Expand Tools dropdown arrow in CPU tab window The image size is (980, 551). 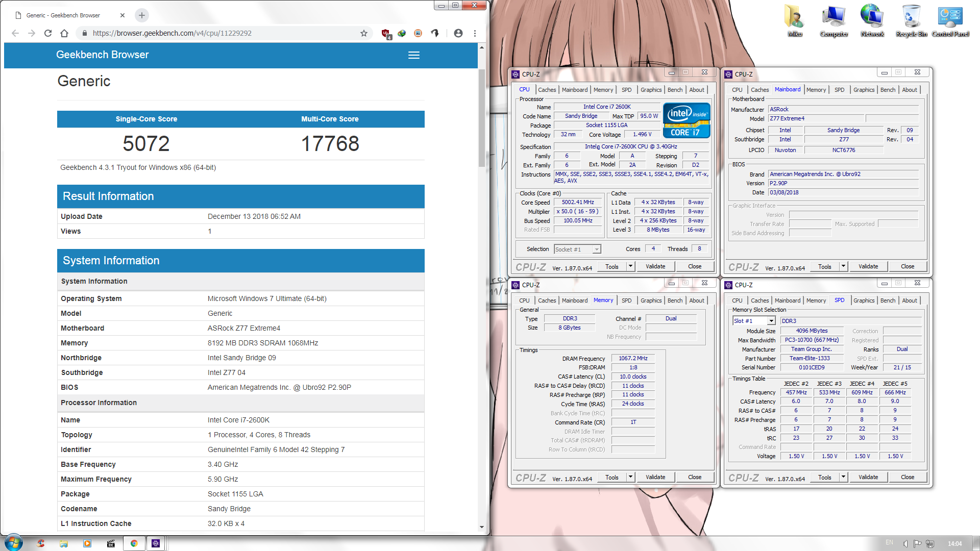630,266
